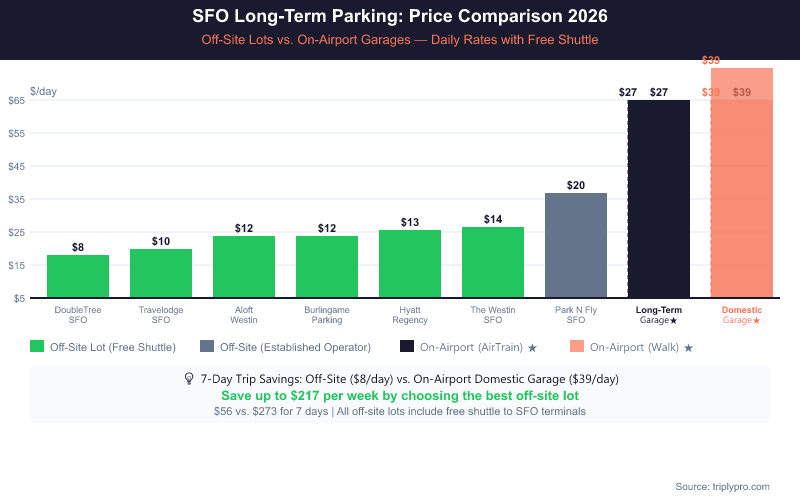Screen dimensions: 800x500
Task: Select the DoubleTree SFO $8 bar
Action: click(78, 276)
